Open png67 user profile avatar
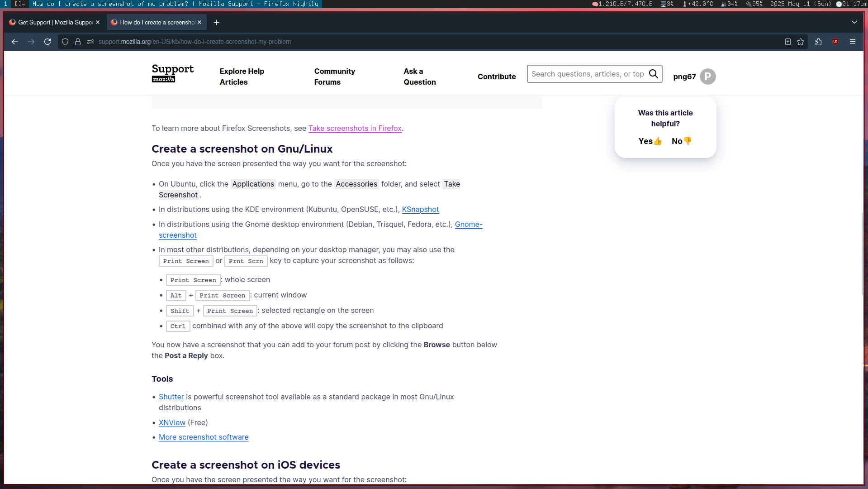The image size is (868, 489). coord(708,77)
